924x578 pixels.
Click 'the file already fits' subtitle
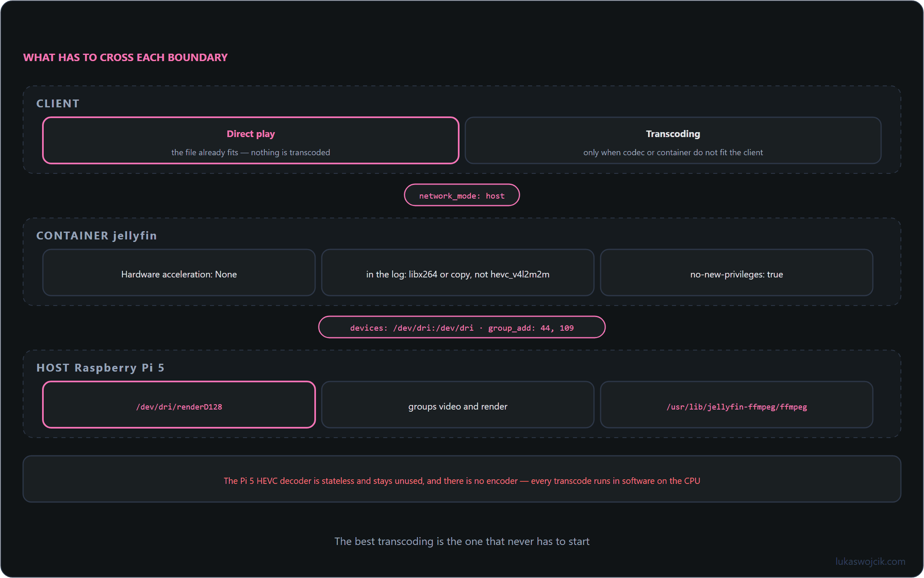[x=251, y=152]
